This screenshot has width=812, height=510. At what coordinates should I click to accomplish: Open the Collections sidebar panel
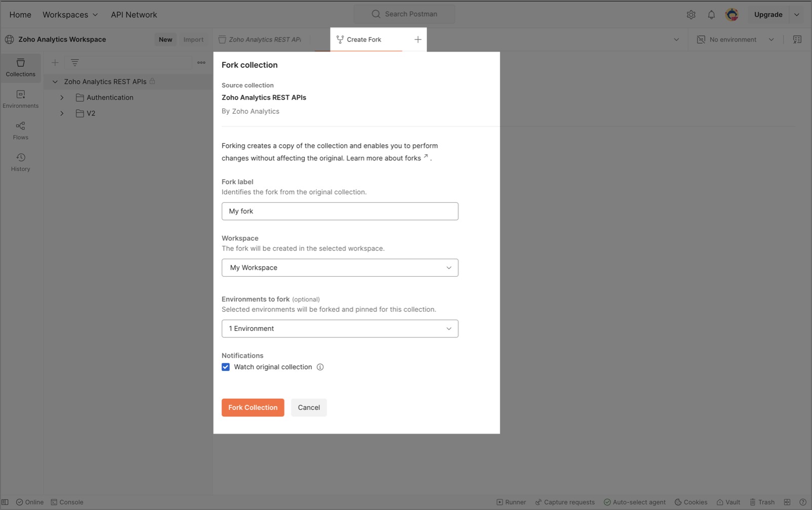tap(21, 68)
